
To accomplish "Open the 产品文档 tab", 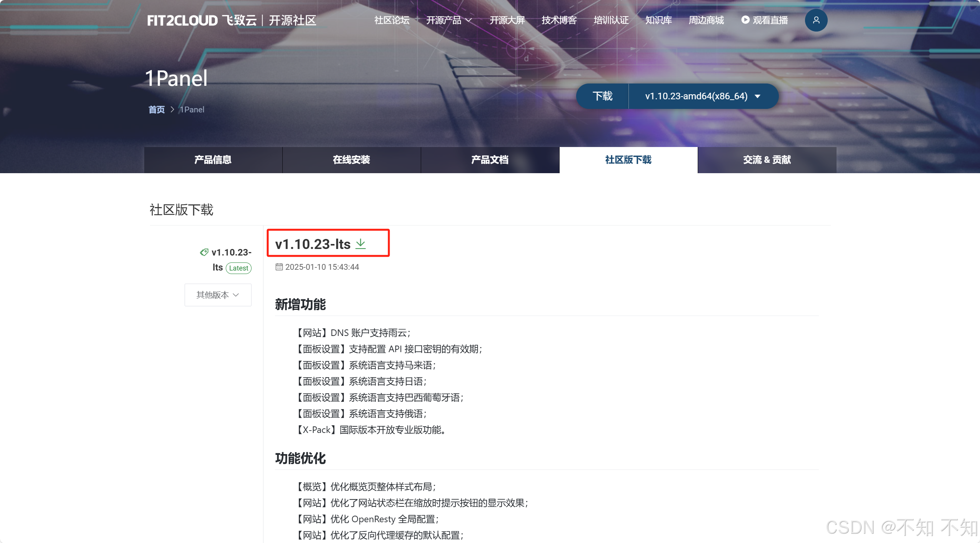I will tap(490, 160).
